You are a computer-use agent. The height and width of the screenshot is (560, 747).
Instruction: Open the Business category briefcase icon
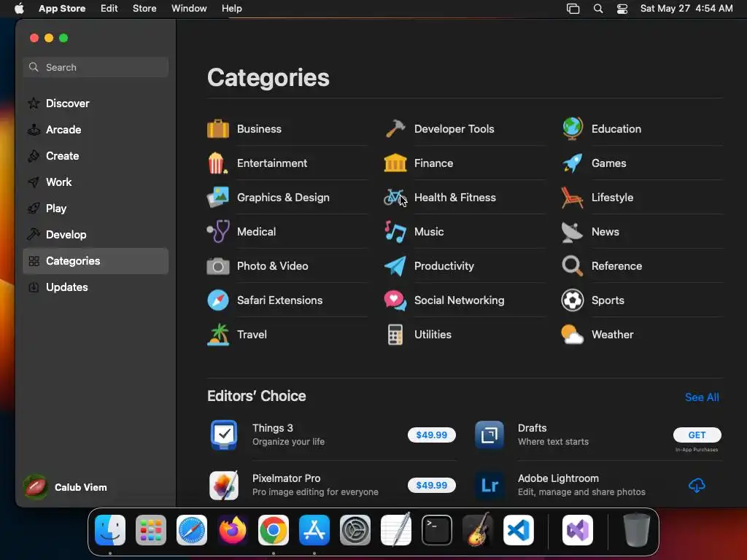(x=217, y=128)
